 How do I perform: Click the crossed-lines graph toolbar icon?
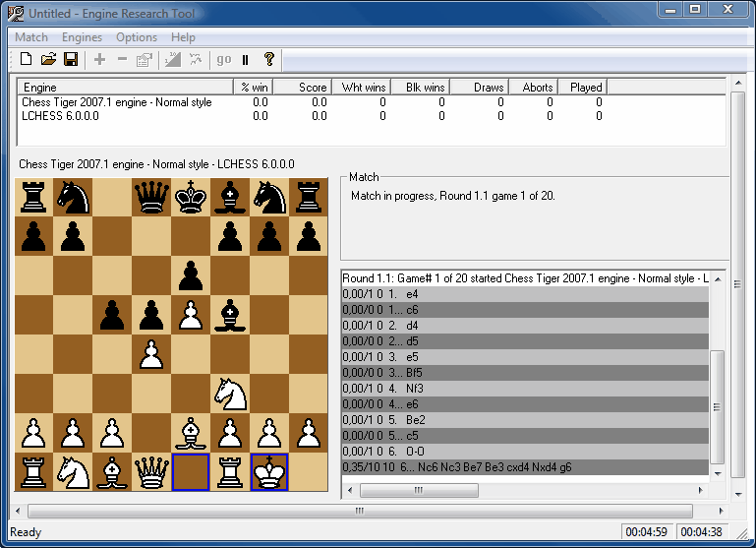pos(196,59)
